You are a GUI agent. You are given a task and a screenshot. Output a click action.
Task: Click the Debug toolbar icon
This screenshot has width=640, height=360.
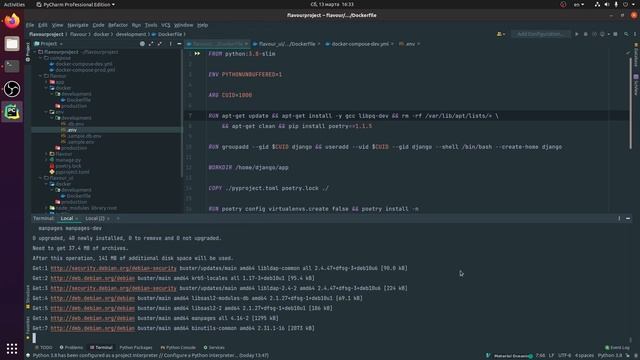pyautogui.click(x=586, y=34)
